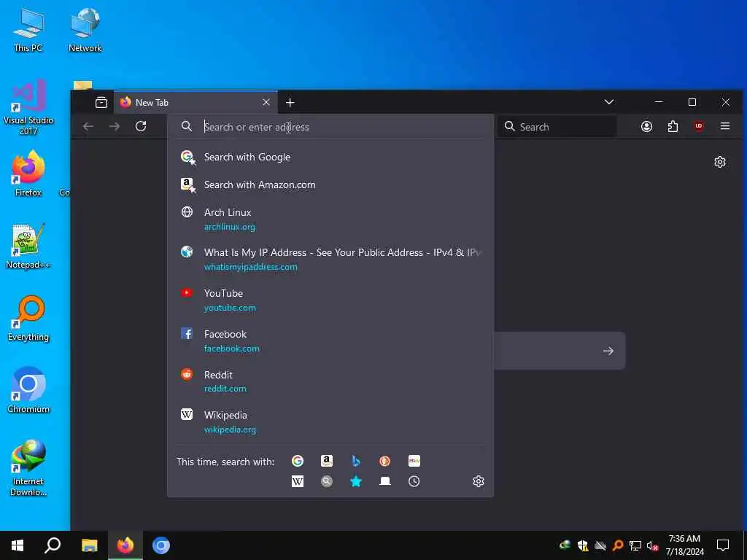Open Network desktop icon
Image resolution: width=747 pixels, height=560 pixels.
click(x=85, y=30)
